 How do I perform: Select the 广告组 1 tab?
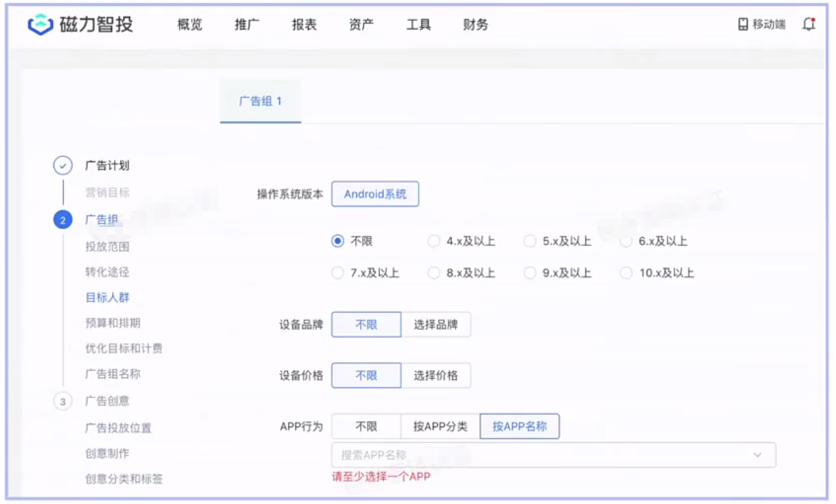pyautogui.click(x=260, y=99)
